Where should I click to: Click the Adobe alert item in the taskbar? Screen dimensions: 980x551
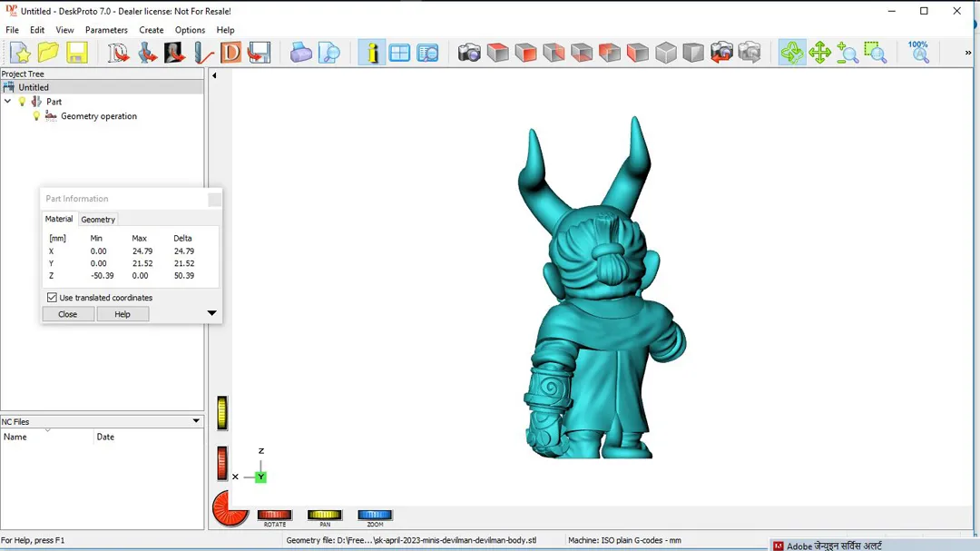tap(874, 546)
